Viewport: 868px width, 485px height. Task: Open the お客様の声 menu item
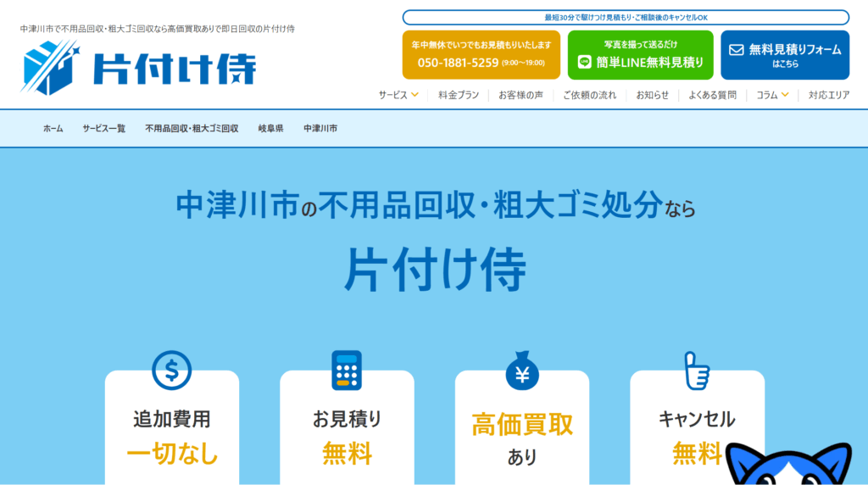(x=520, y=95)
